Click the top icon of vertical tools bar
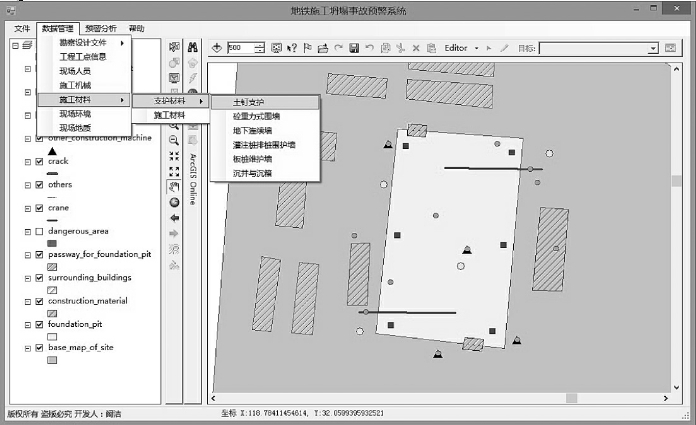 174,47
